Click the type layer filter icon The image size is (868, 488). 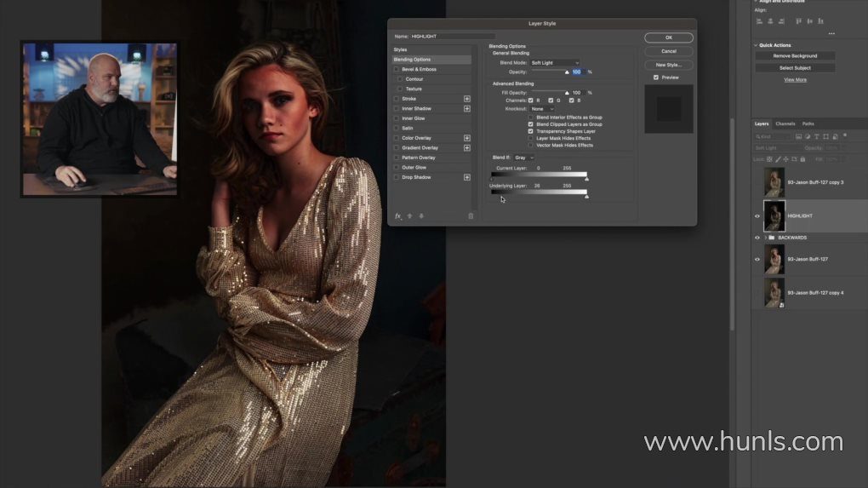tap(817, 136)
